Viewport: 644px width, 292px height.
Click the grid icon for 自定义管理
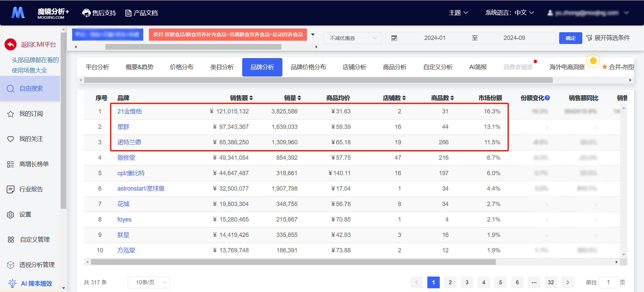(x=11, y=239)
